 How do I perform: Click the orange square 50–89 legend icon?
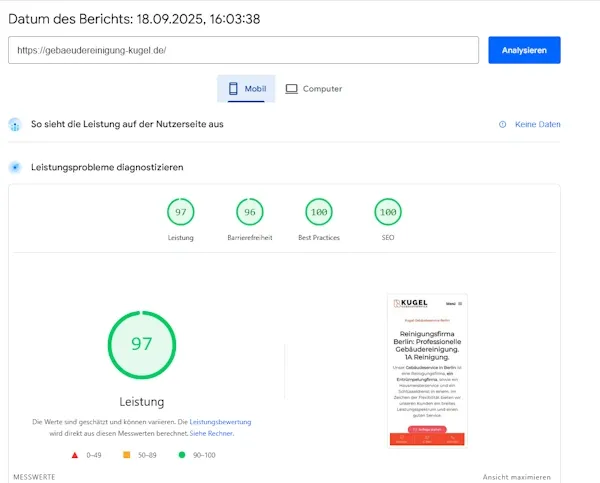pyautogui.click(x=127, y=455)
